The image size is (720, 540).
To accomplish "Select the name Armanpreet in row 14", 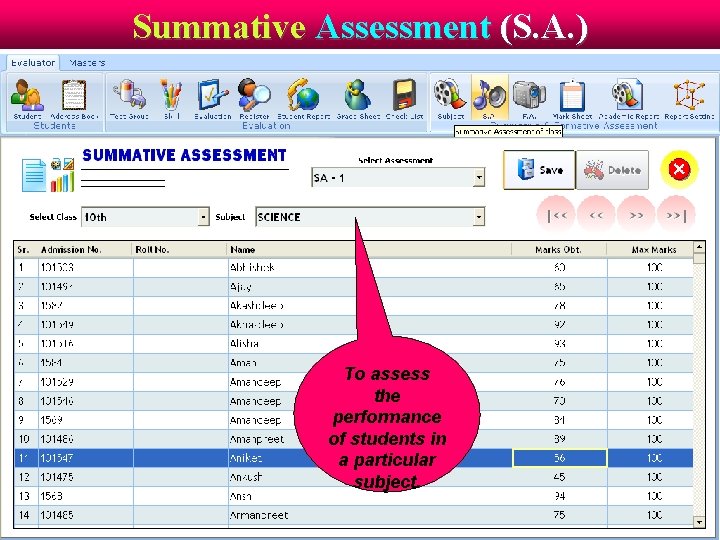I will pyautogui.click(x=259, y=515).
